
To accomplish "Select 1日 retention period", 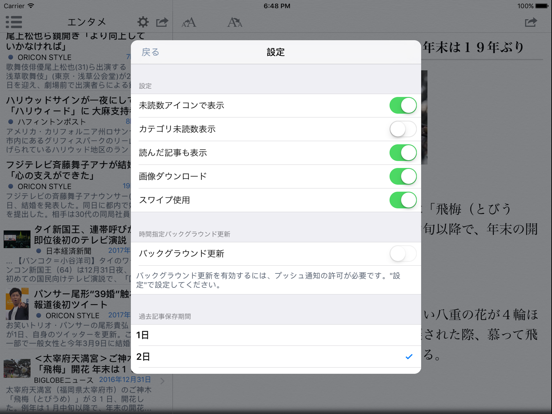I will pyautogui.click(x=276, y=335).
